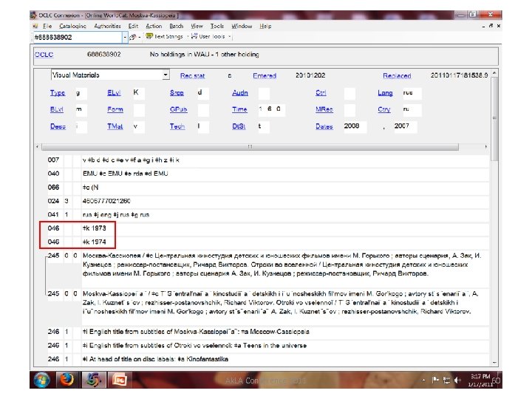Screen dimensions: 532x399
Task: Click the Cyrillic 245 title field text
Action: tap(282, 265)
